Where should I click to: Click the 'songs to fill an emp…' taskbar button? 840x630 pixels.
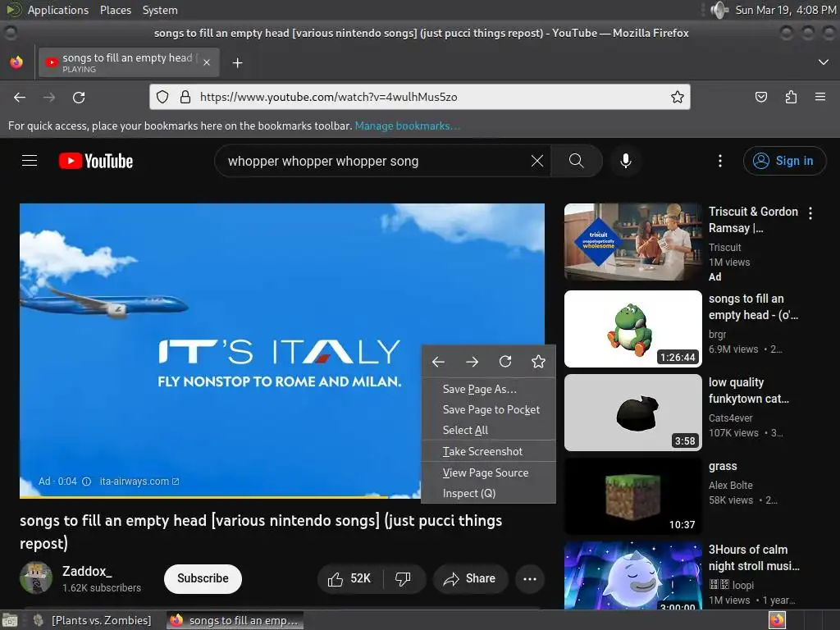235,620
